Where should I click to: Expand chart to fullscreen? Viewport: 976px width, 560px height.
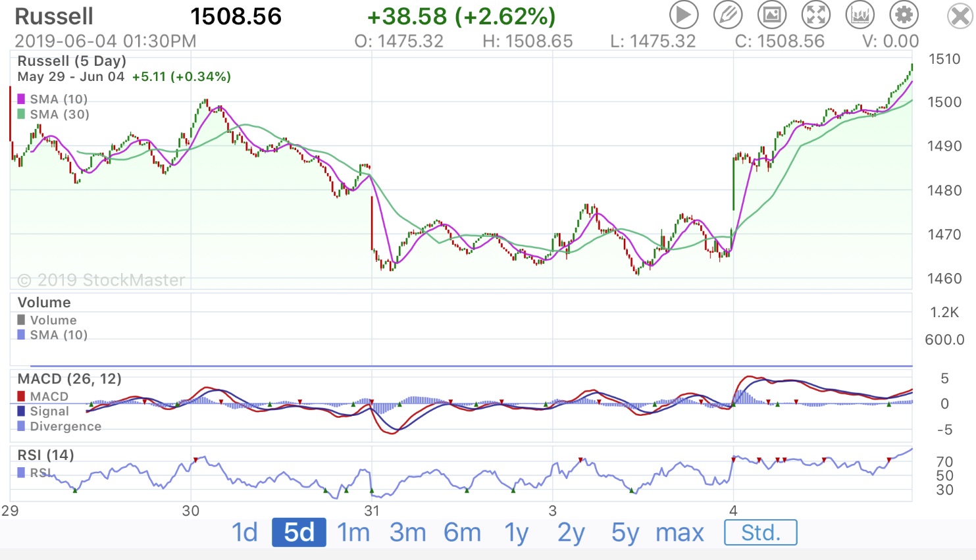816,14
